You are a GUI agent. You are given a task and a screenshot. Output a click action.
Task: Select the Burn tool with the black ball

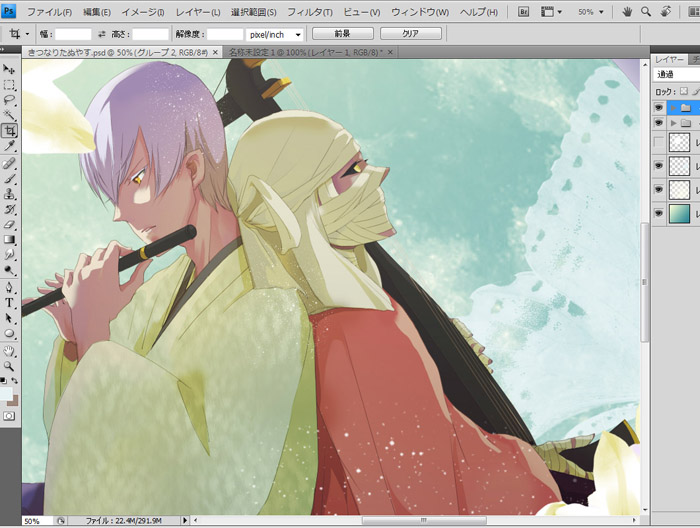pos(8,270)
